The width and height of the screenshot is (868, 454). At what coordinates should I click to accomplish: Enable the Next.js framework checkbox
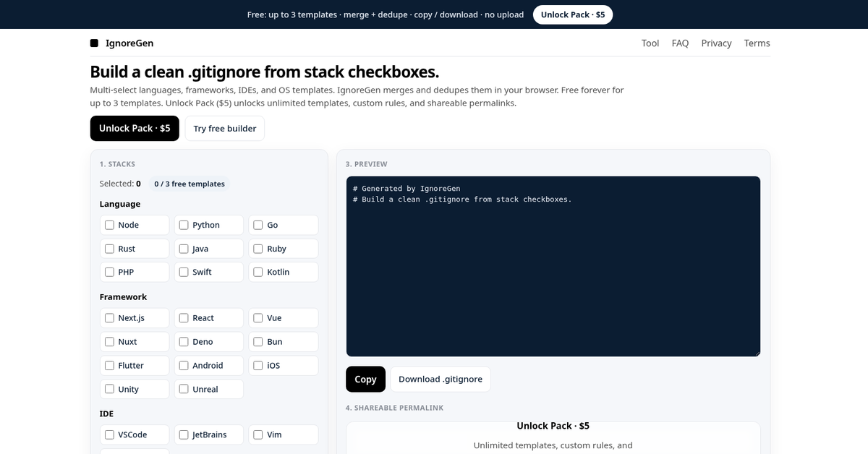110,318
